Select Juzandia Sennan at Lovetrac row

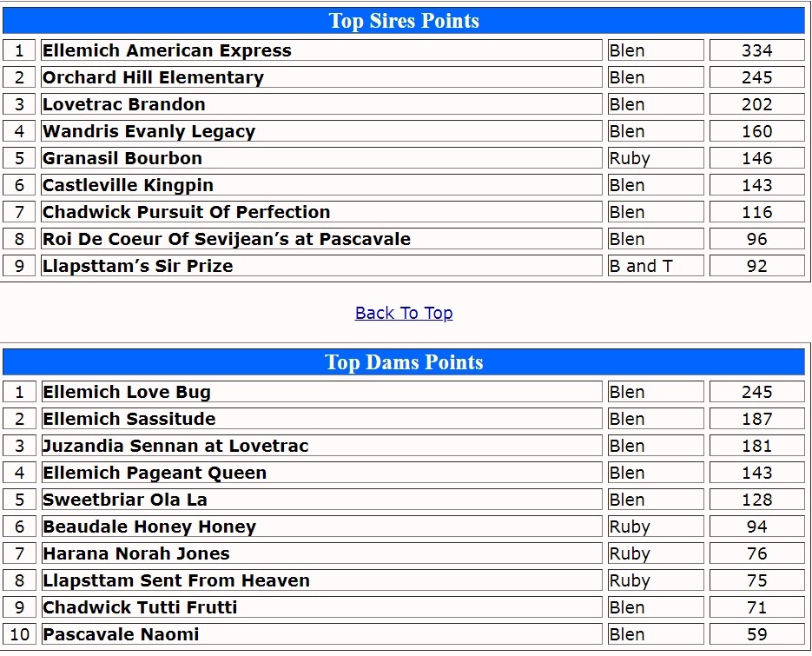pyautogui.click(x=175, y=446)
